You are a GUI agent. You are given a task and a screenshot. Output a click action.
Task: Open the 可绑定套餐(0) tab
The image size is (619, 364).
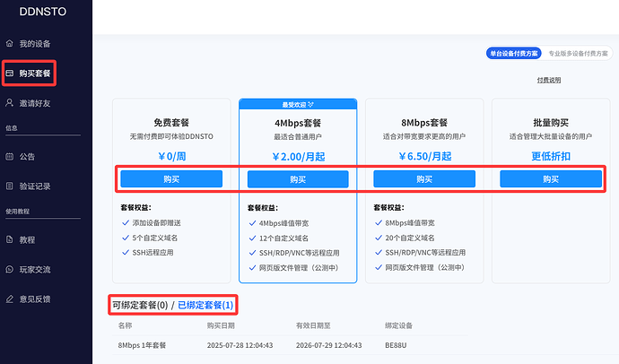pos(141,306)
